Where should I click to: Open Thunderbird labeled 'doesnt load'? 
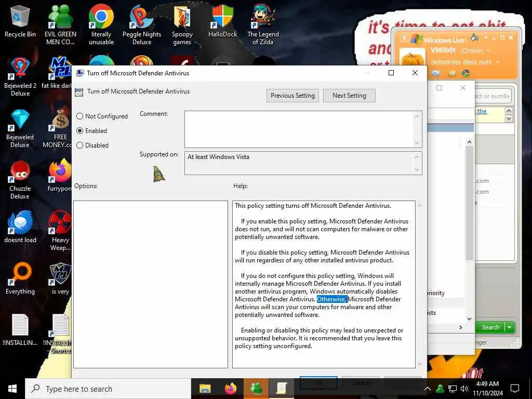click(20, 227)
